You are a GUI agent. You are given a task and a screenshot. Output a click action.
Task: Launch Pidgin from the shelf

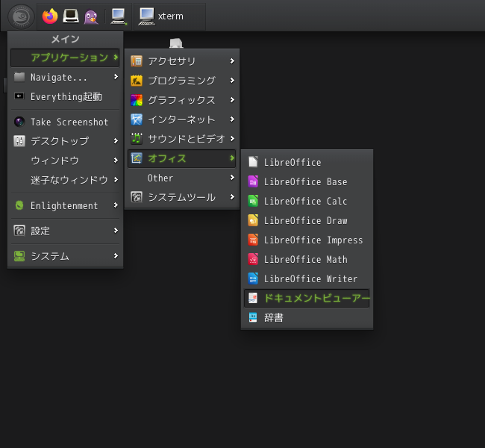coord(91,16)
